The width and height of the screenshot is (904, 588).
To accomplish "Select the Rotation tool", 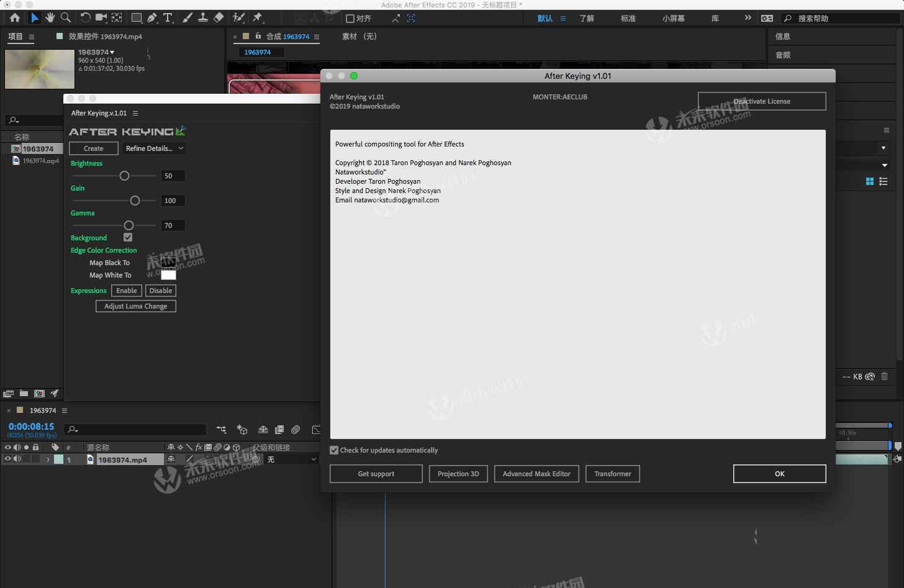I will pyautogui.click(x=86, y=18).
